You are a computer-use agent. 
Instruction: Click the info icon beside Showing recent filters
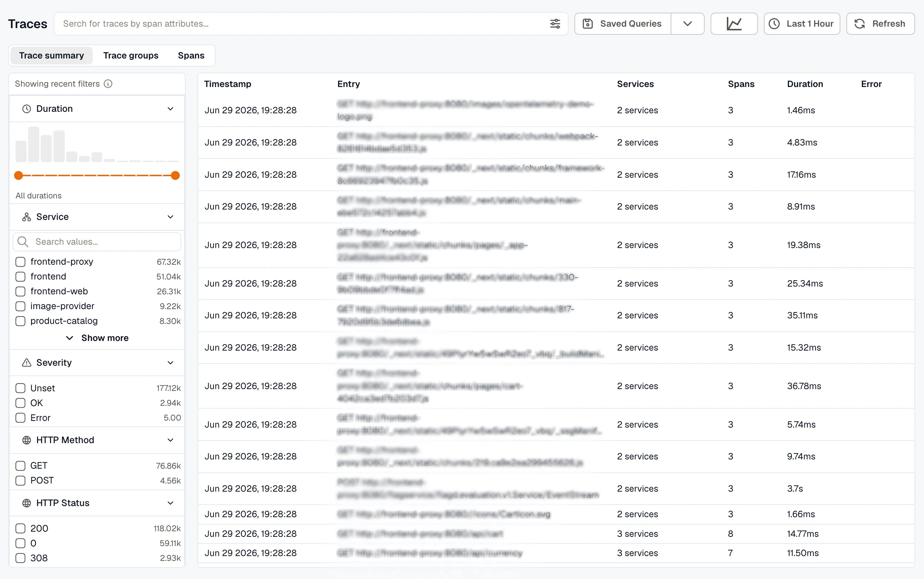tap(108, 84)
